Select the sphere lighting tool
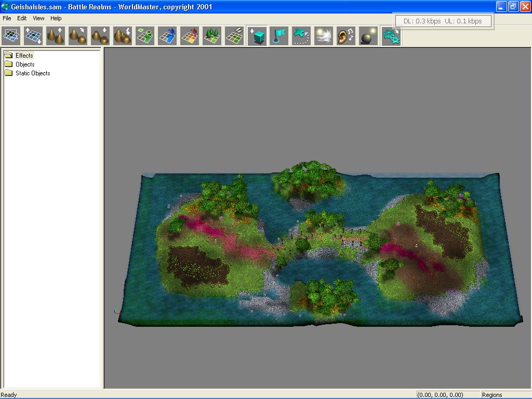Viewport: 532px width, 399px height. 368,36
